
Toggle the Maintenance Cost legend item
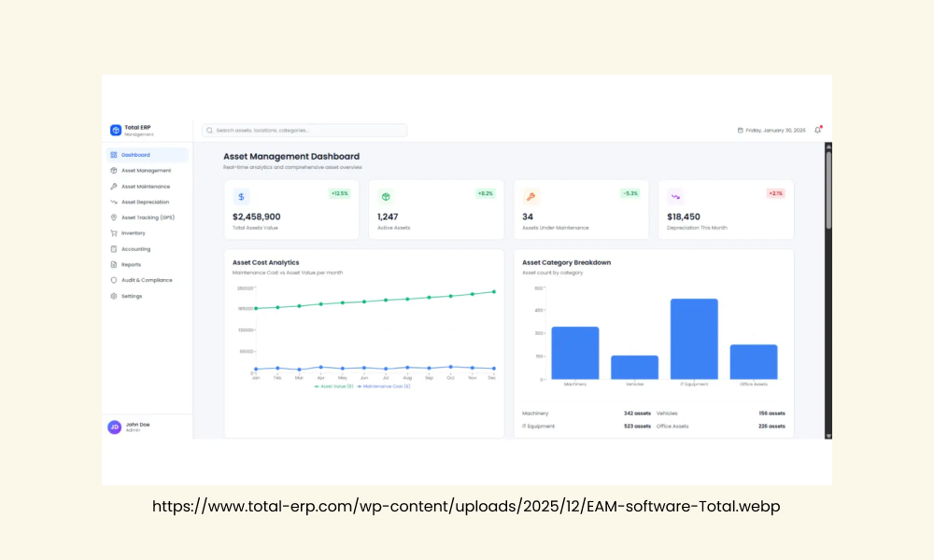click(x=384, y=386)
